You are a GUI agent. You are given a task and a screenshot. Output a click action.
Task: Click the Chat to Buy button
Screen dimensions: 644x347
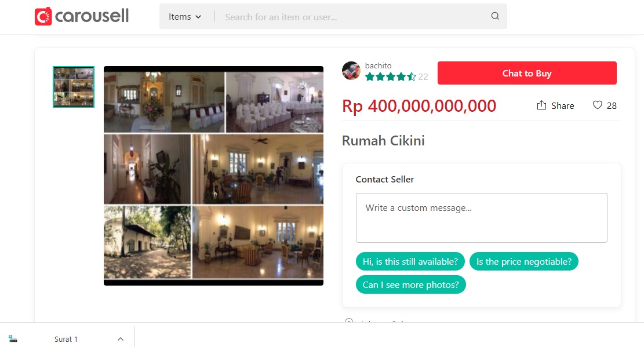(x=526, y=74)
